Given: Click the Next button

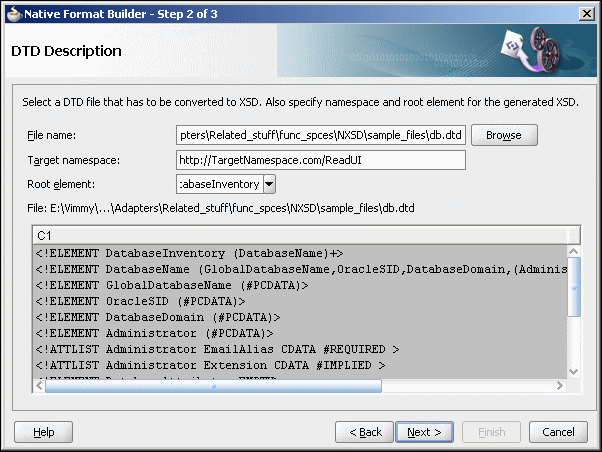Looking at the screenshot, I should (x=424, y=432).
